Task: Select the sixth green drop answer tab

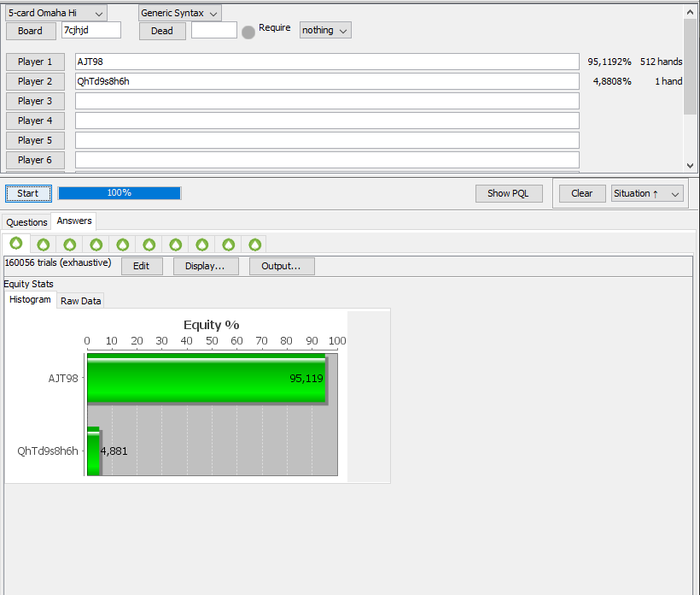Action: [x=149, y=244]
